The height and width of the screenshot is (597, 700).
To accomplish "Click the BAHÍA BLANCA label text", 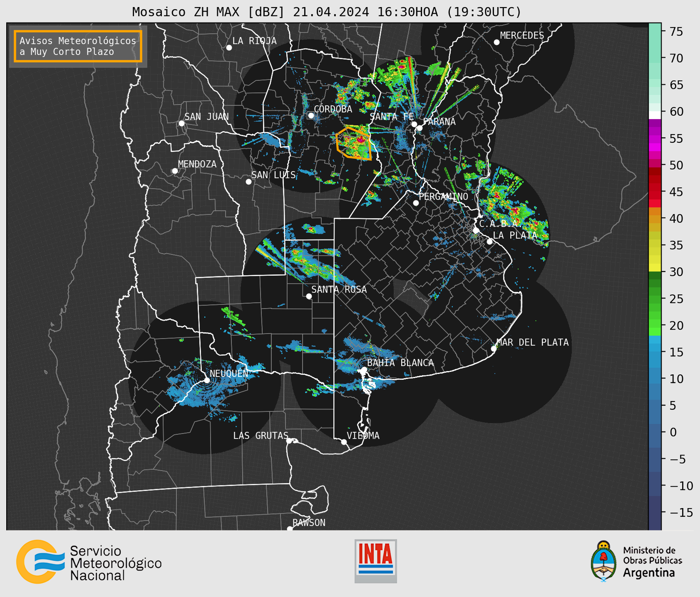I will click(400, 362).
